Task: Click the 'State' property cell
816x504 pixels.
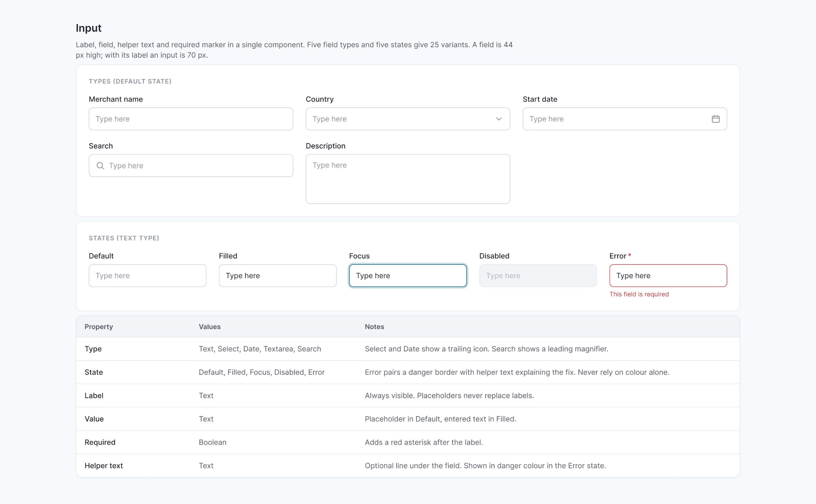Action: [94, 372]
